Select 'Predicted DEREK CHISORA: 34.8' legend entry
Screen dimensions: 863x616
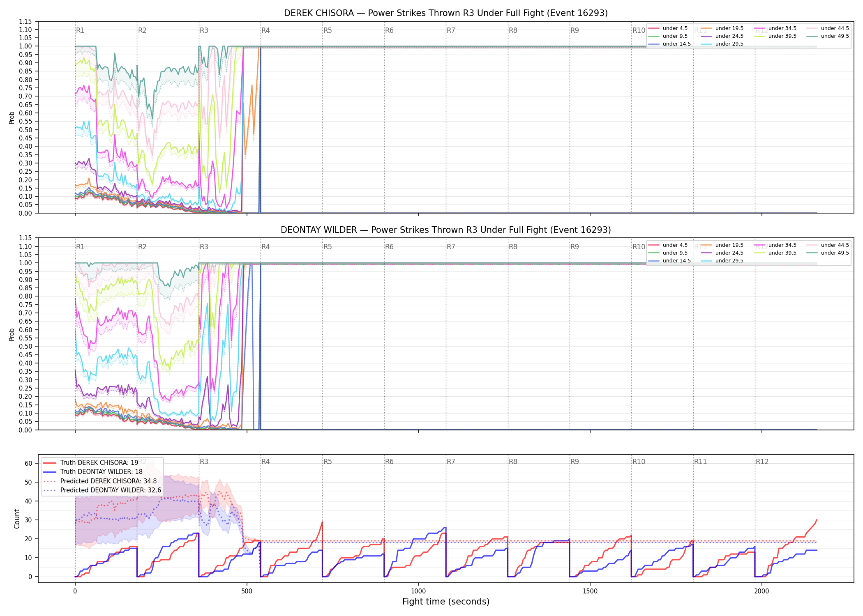click(100, 481)
